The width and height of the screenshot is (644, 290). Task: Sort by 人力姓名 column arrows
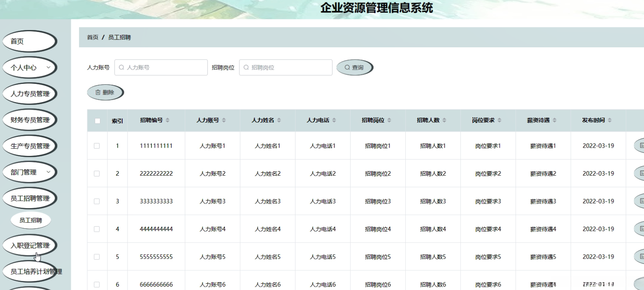[x=279, y=121]
